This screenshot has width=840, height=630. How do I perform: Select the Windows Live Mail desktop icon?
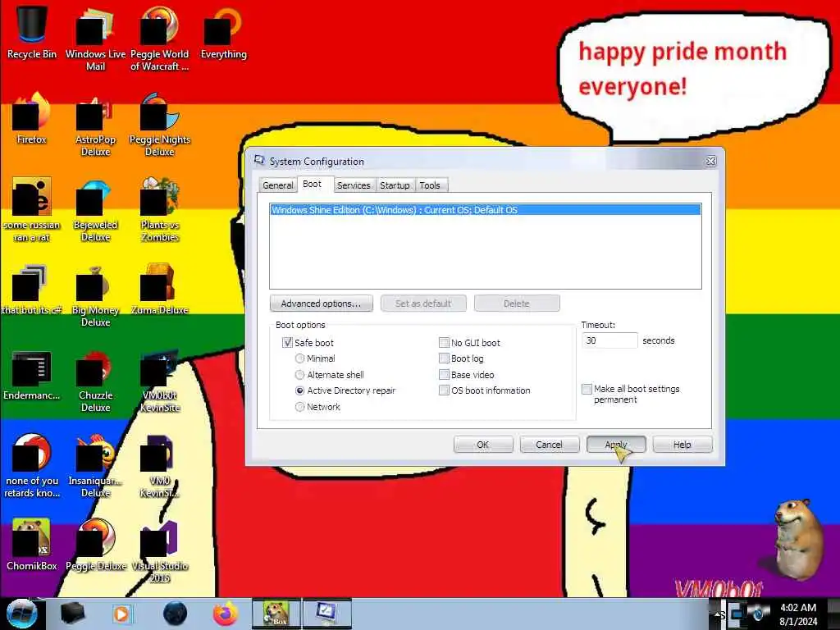click(x=95, y=38)
